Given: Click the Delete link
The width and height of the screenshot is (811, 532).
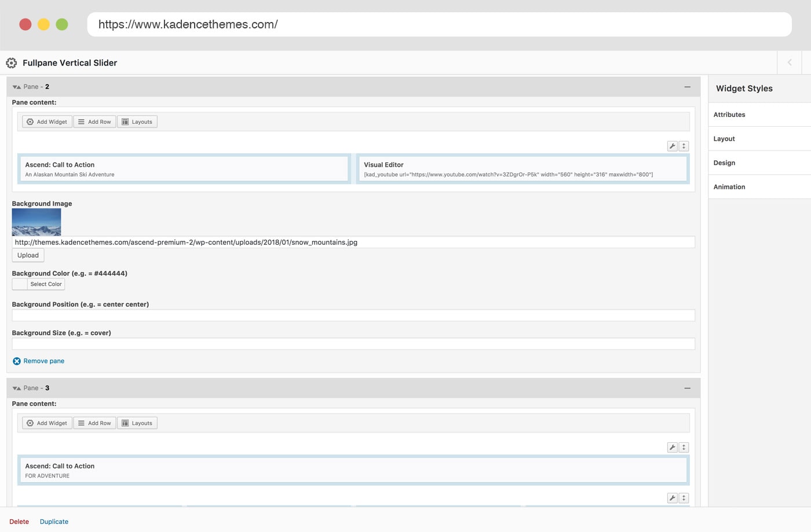Looking at the screenshot, I should [19, 522].
